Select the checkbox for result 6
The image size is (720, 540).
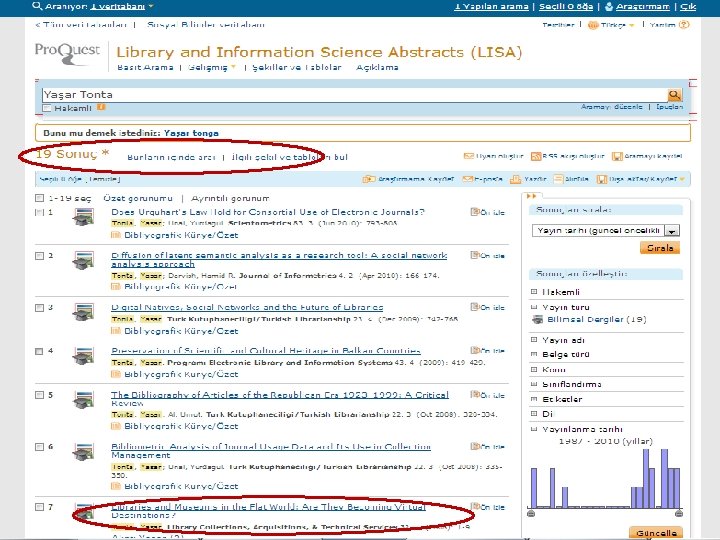click(39, 447)
